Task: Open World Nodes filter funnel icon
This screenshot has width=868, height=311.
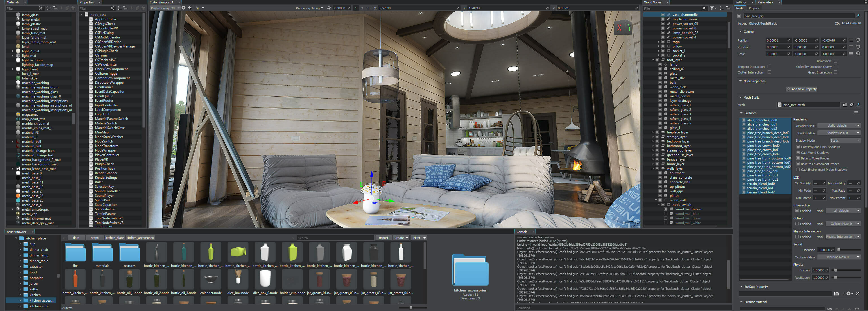Action: point(712,8)
